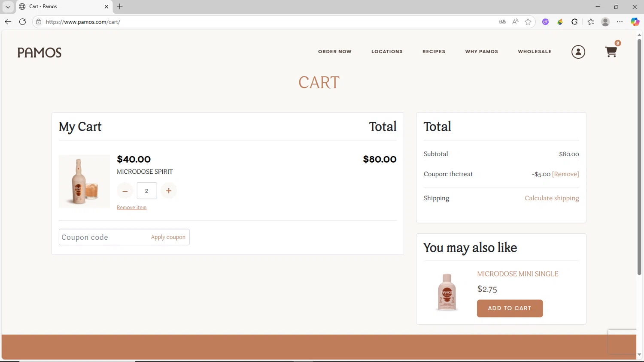
Task: Click the quantity field showing 2
Action: [147, 191]
